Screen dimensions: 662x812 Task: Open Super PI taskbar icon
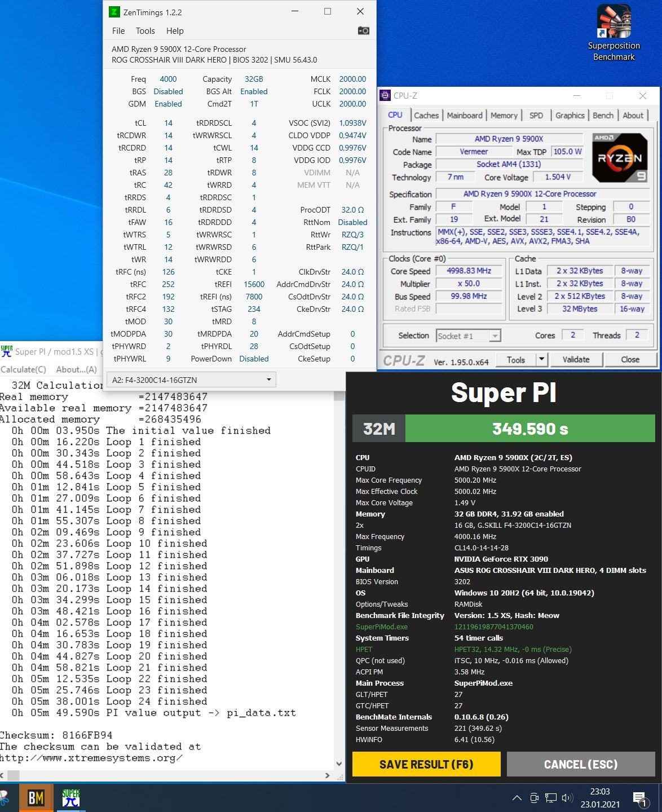click(71, 797)
